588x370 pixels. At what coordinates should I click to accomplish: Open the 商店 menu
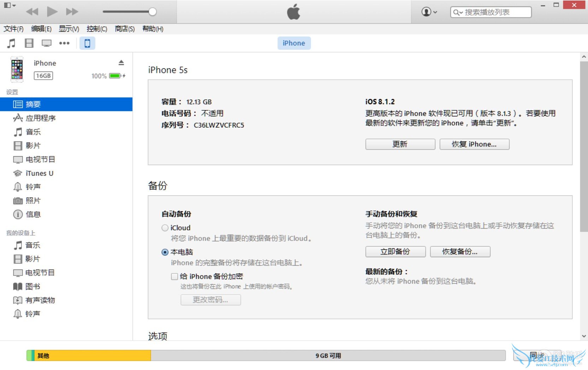(124, 29)
